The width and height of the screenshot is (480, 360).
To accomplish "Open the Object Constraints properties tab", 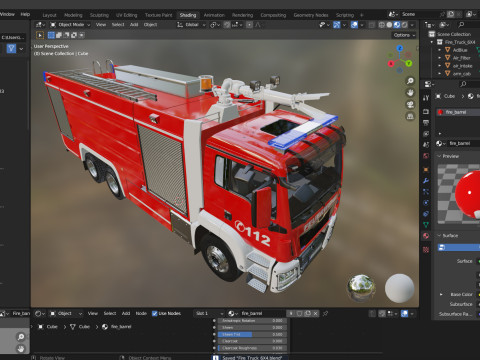I will (x=426, y=214).
